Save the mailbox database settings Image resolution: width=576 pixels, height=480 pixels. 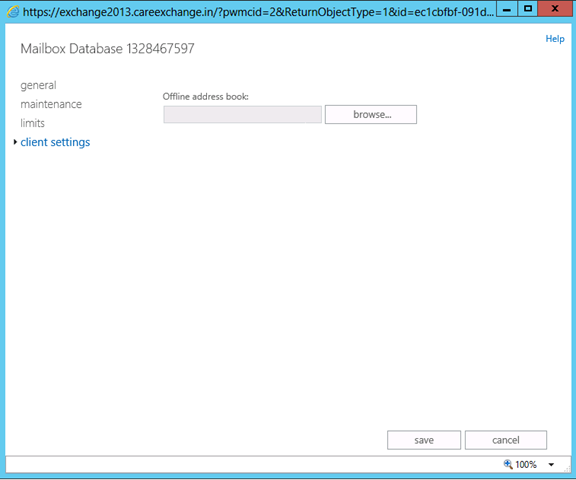point(424,440)
